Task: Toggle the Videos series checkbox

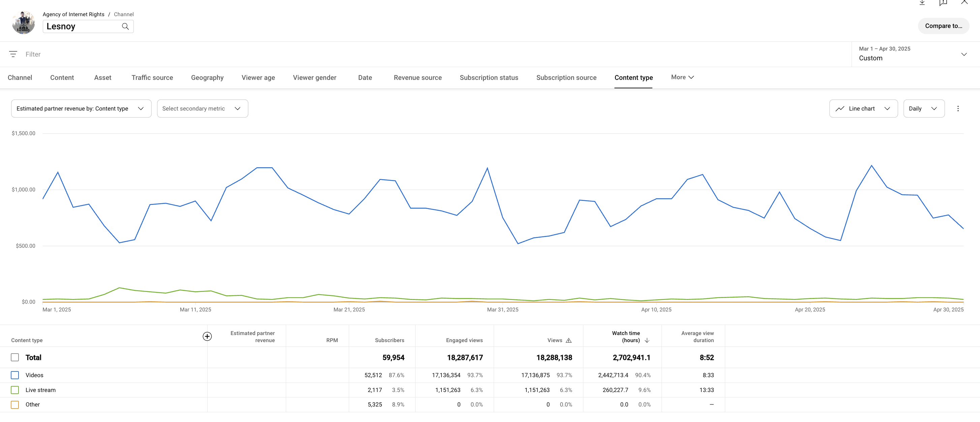Action: [15, 375]
